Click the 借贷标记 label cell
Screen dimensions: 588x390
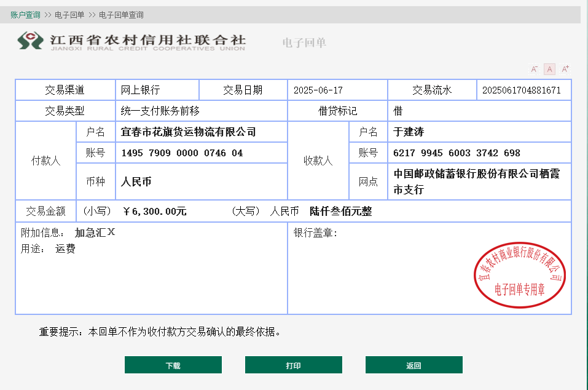point(338,111)
